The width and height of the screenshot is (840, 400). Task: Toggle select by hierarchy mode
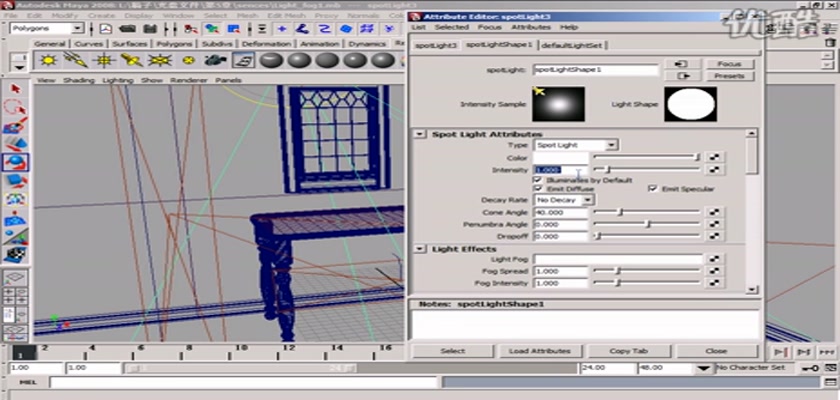[x=189, y=28]
